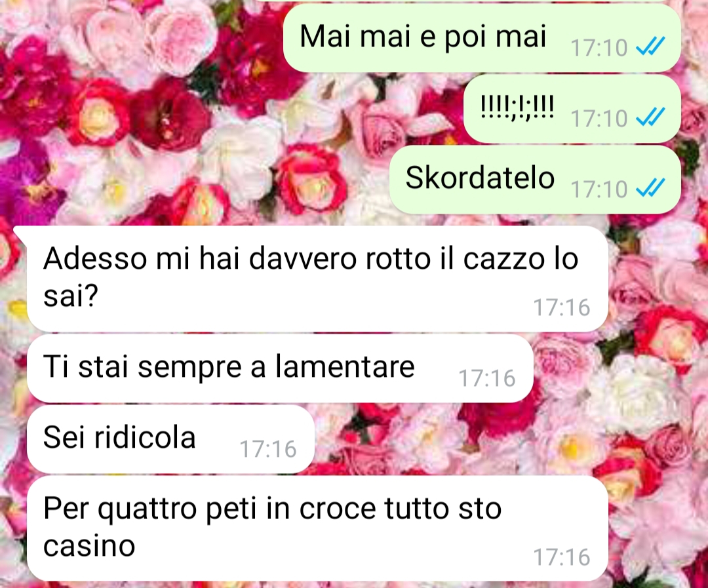708x588 pixels.
Task: Tap the 17:16 timestamp on the 'casino' message
Action: click(562, 557)
